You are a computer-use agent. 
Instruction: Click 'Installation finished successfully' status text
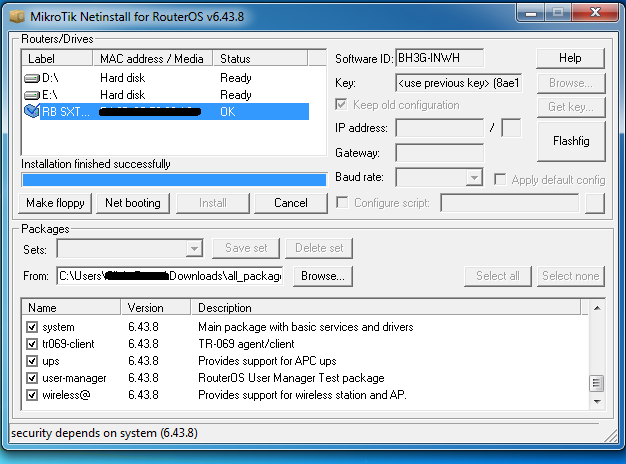[x=96, y=164]
